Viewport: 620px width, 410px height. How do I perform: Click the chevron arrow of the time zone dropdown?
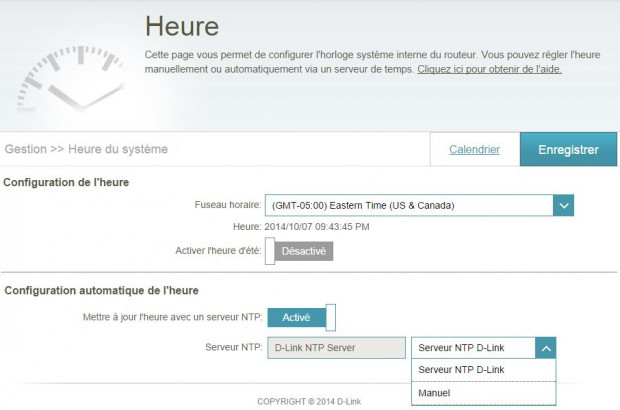pos(564,205)
